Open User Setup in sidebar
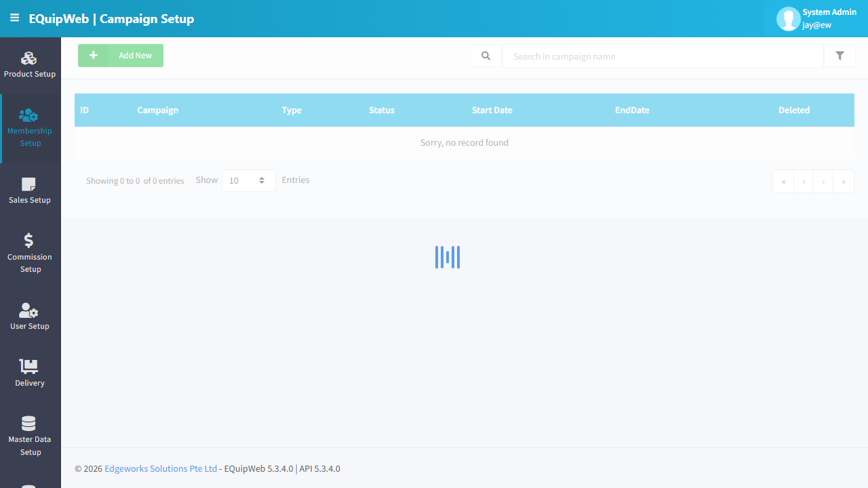The width and height of the screenshot is (868, 488). pos(30,317)
